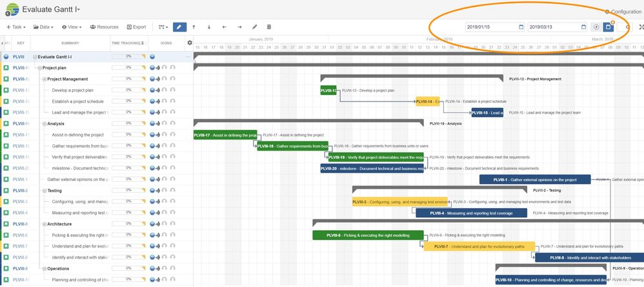Click the green PLVIII-17 Gantt bar

[225, 135]
